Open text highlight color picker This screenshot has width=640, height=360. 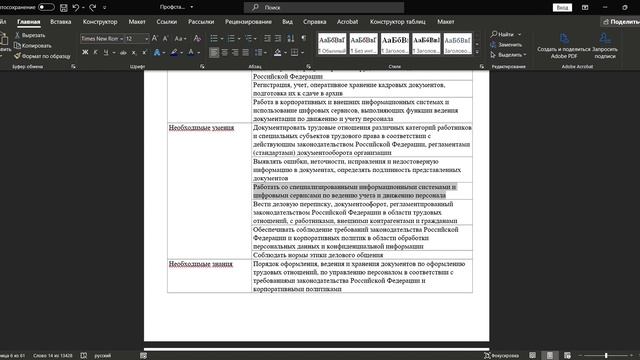point(182,53)
